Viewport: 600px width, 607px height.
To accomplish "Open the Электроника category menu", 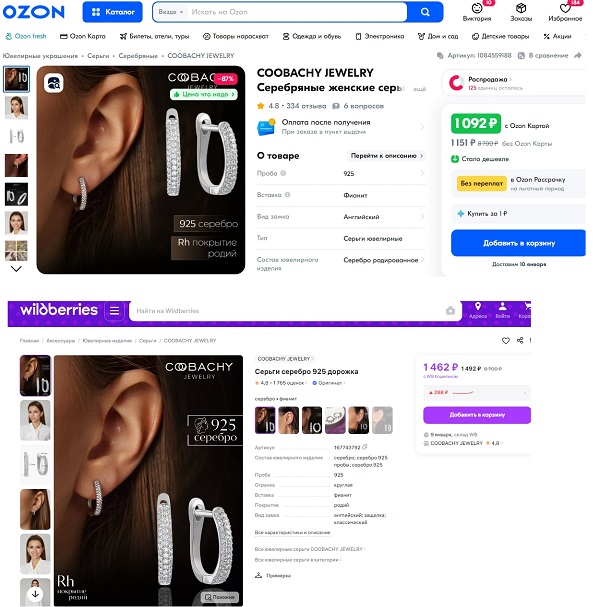I will pyautogui.click(x=380, y=36).
